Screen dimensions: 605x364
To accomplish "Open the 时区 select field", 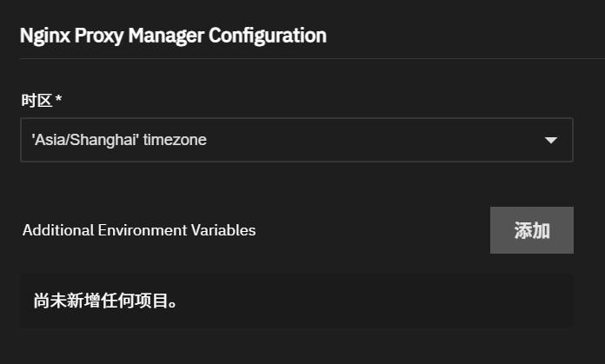I will (296, 140).
